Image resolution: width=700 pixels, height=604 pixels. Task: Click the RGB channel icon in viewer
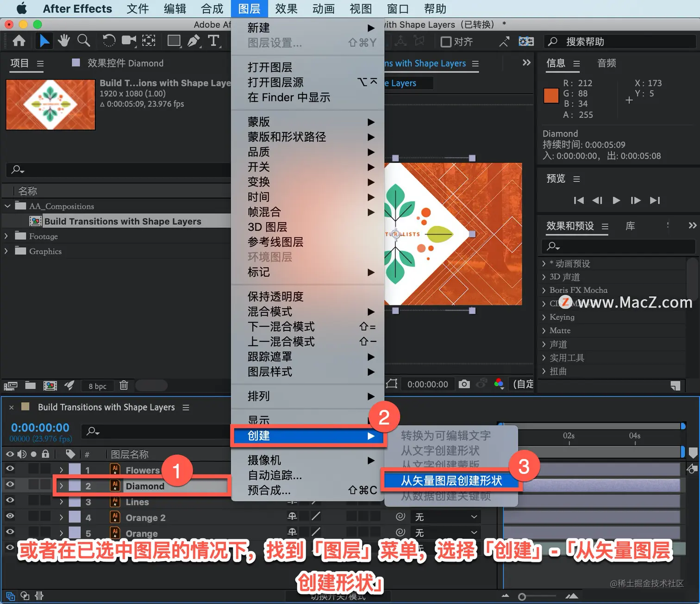click(x=499, y=384)
